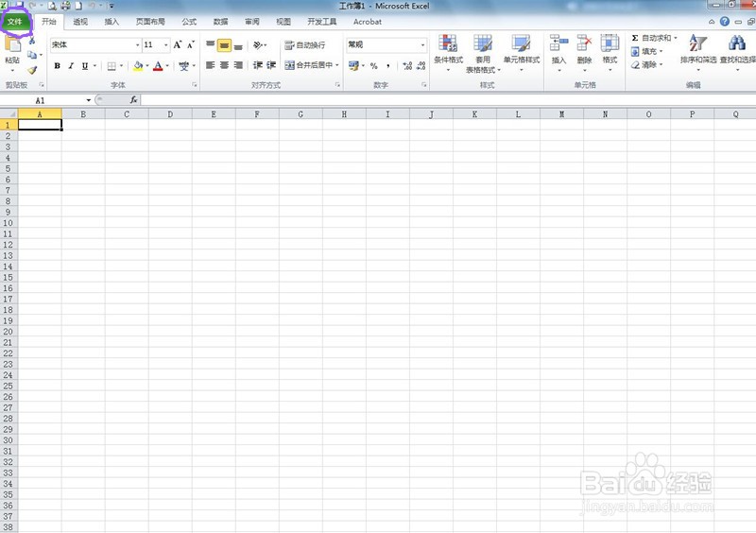Switch to the Page Layout (页面布局) tab
The height and width of the screenshot is (533, 756).
click(150, 22)
